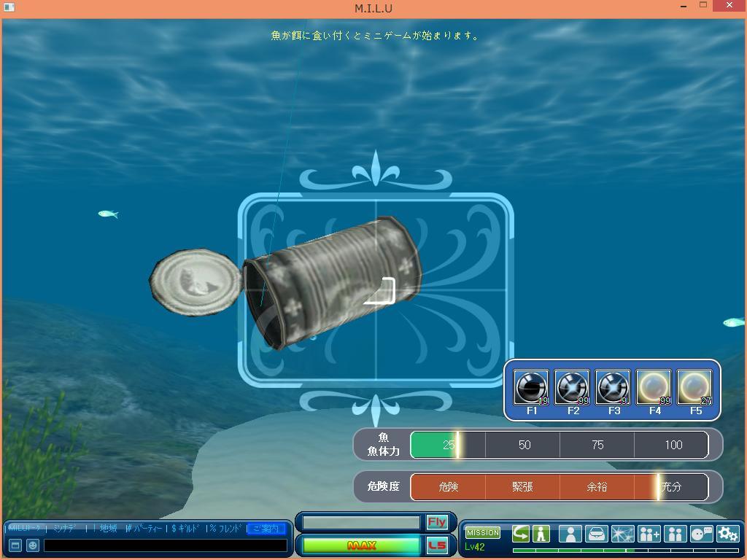
Task: Open the emoticon smiley face icon
Action: [32, 545]
